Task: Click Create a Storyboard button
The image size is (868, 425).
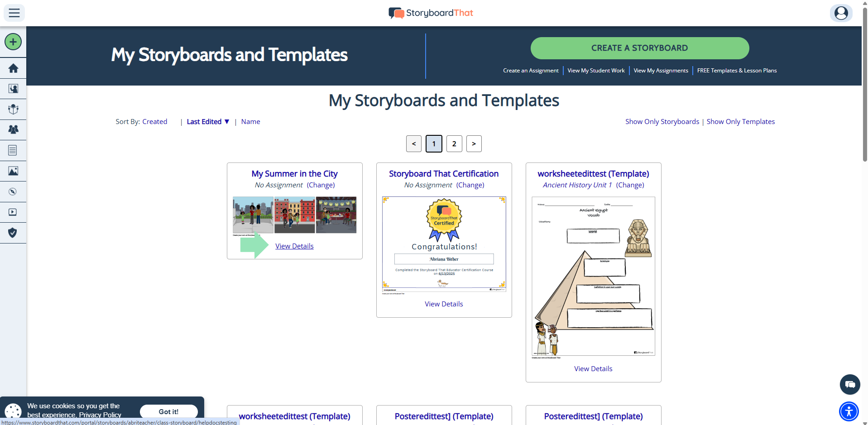Action: (x=640, y=48)
